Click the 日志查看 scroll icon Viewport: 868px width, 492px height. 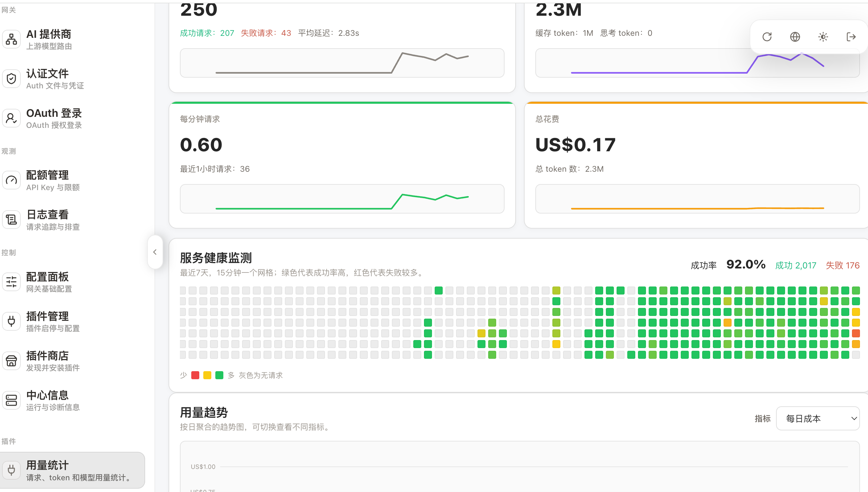pyautogui.click(x=11, y=220)
